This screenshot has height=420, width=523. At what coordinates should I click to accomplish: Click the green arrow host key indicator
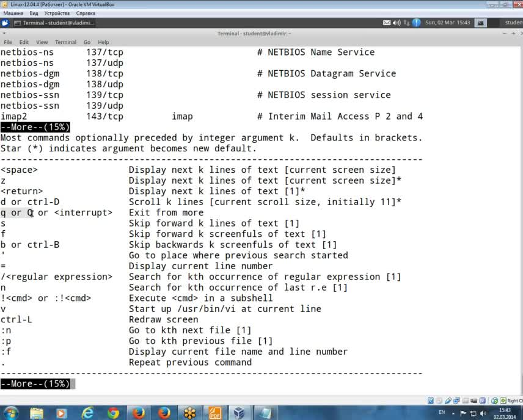(503, 400)
